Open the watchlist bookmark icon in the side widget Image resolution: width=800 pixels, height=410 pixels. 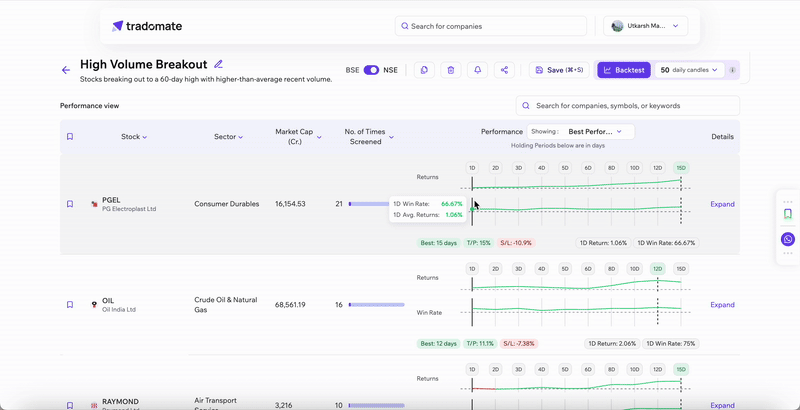[788, 214]
